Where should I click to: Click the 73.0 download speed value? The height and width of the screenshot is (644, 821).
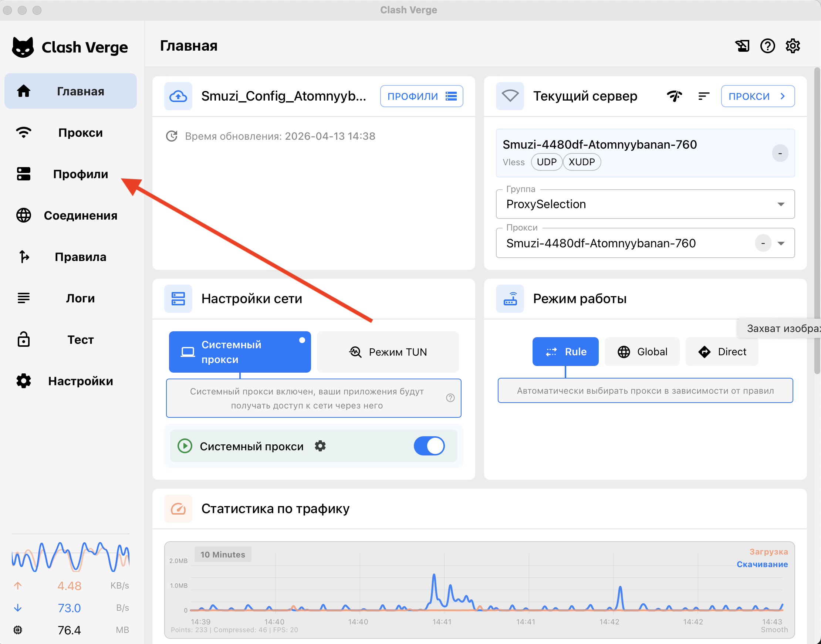[70, 608]
